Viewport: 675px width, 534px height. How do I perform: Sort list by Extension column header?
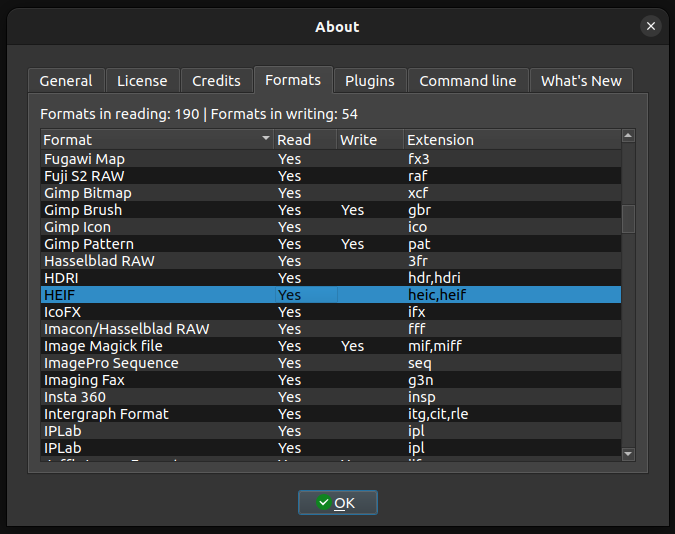(510, 140)
